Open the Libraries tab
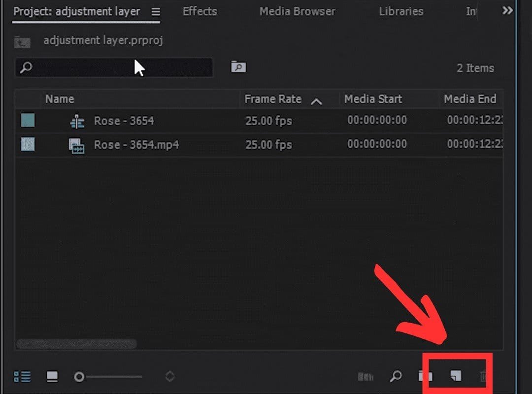 pos(401,11)
